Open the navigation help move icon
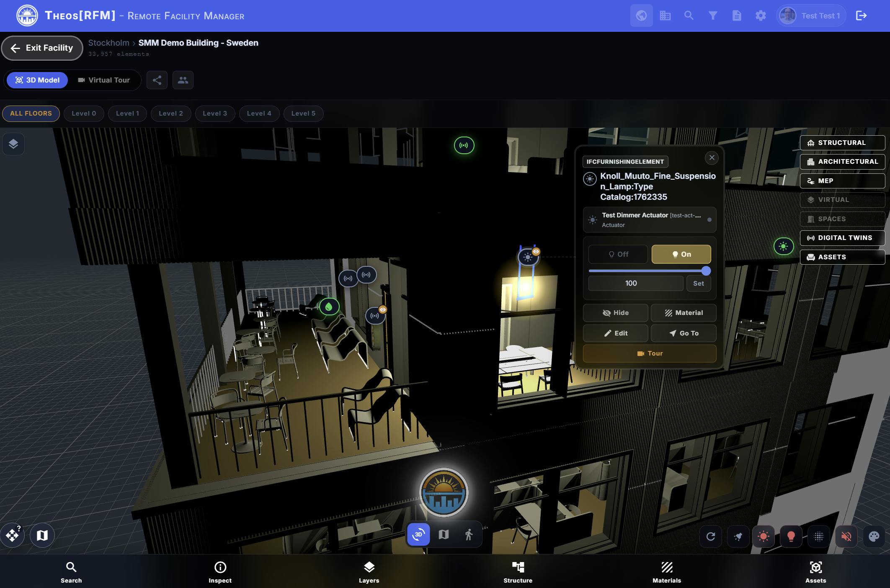The image size is (890, 588). 13,535
